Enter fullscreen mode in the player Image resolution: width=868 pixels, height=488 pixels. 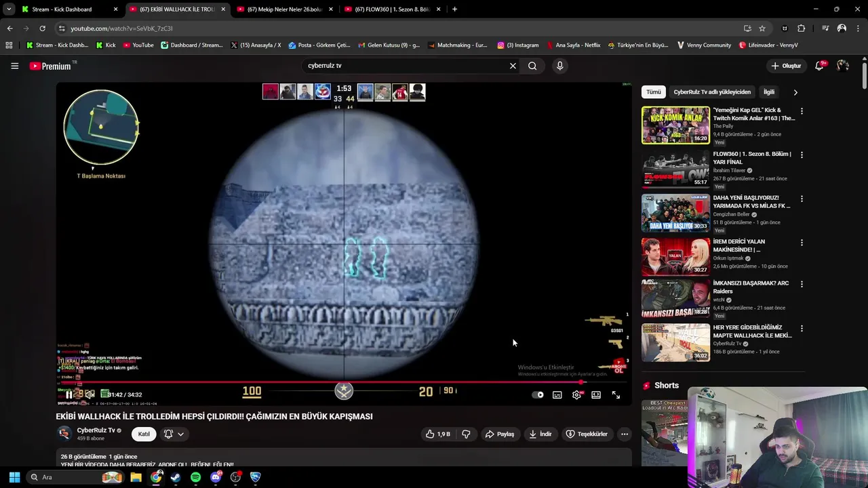point(616,394)
